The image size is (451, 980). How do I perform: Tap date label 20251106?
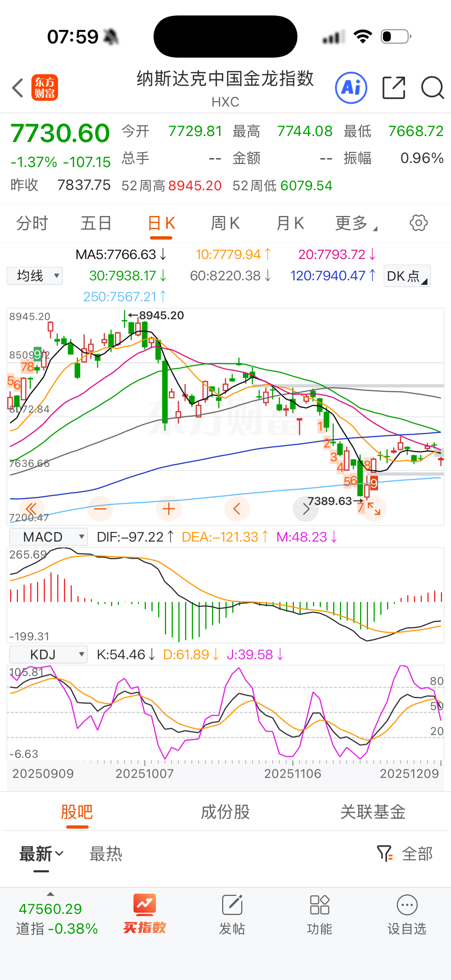pyautogui.click(x=293, y=773)
